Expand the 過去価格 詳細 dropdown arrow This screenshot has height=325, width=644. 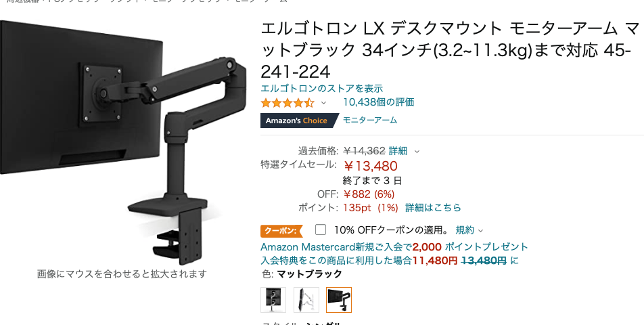coord(417,152)
